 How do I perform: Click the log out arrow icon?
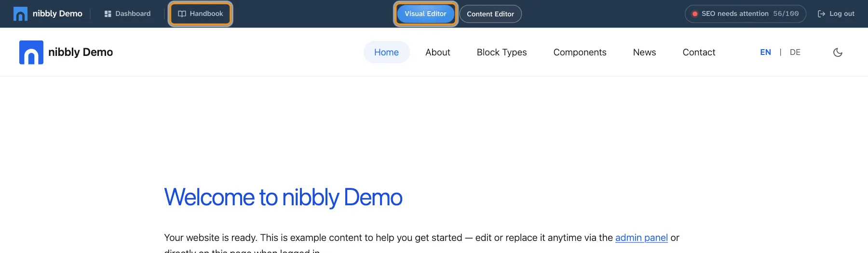[x=821, y=14]
